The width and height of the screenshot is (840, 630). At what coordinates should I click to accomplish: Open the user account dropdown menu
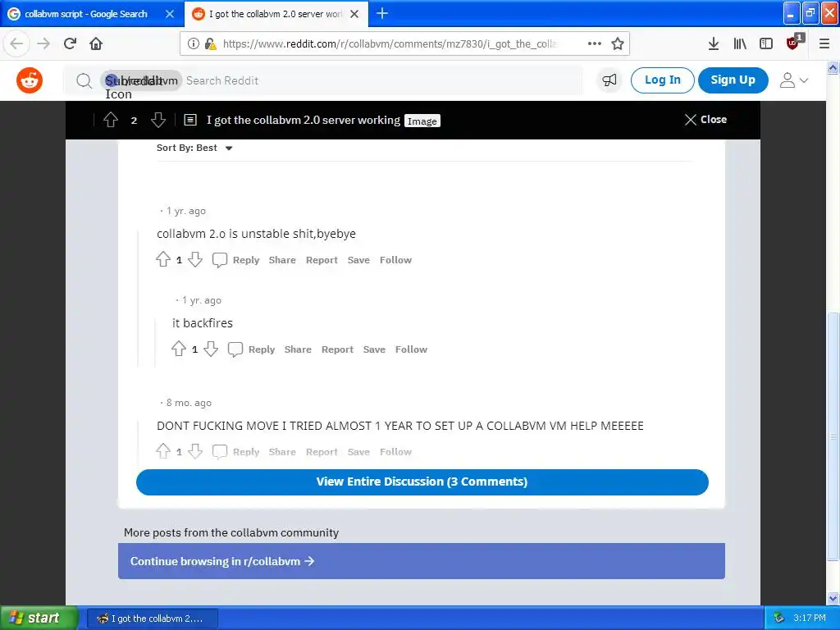pyautogui.click(x=793, y=80)
